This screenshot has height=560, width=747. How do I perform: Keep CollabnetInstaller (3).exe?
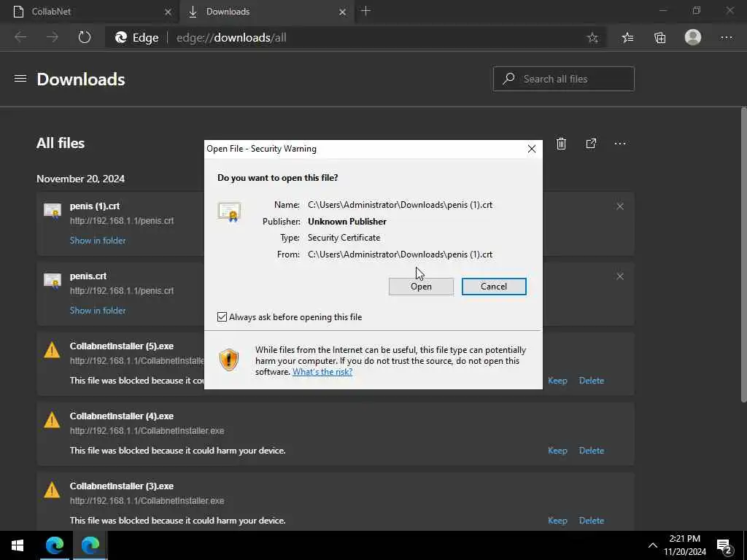coord(557,521)
